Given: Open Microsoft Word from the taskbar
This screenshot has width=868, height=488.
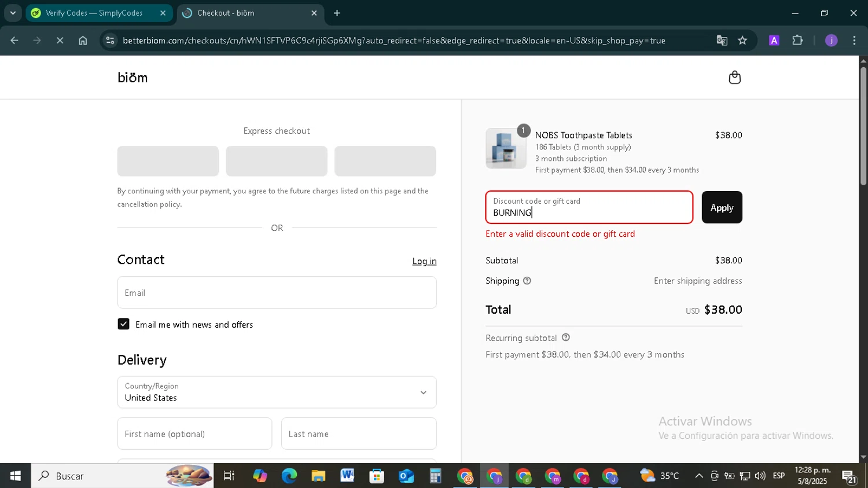Looking at the screenshot, I should pos(347,476).
